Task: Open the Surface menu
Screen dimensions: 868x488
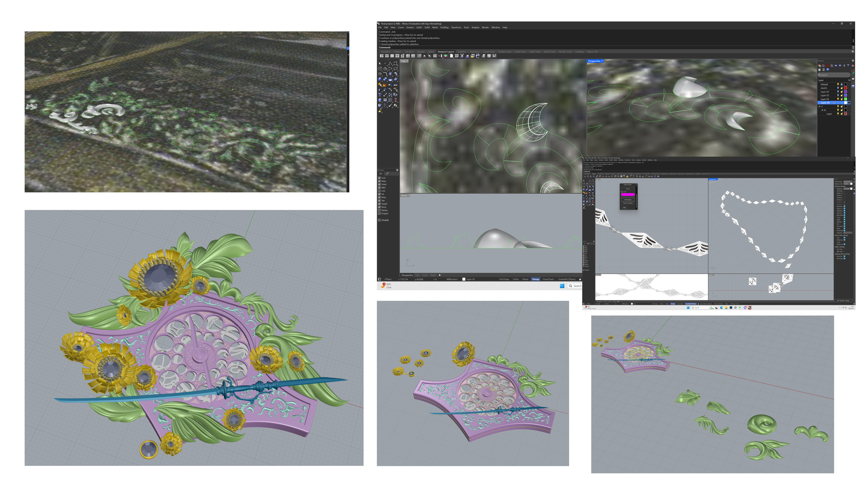Action: click(410, 27)
